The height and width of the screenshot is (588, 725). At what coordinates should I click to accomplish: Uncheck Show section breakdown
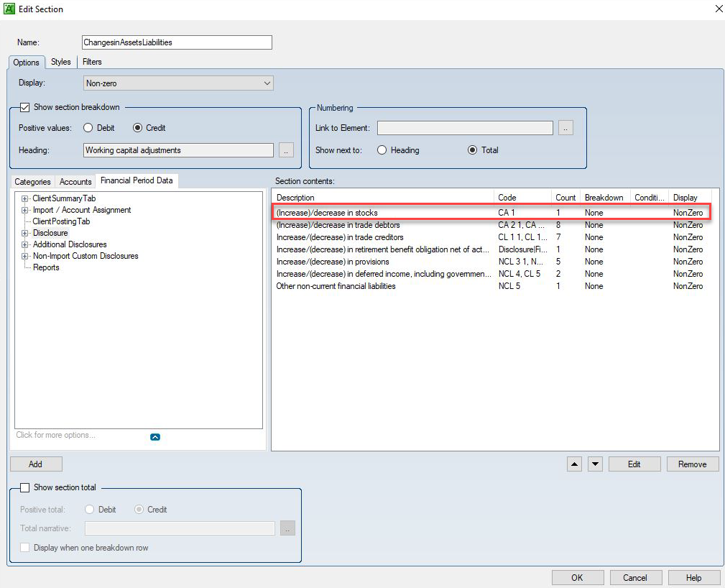25,106
